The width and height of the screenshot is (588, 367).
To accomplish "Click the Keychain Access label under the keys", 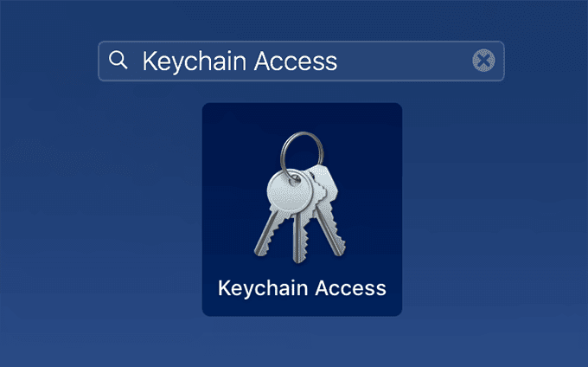I will [302, 287].
